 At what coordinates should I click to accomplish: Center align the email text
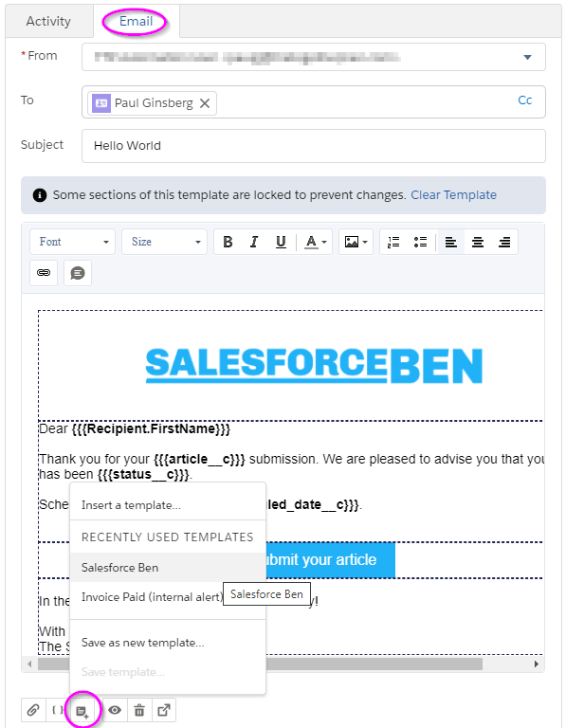477,242
